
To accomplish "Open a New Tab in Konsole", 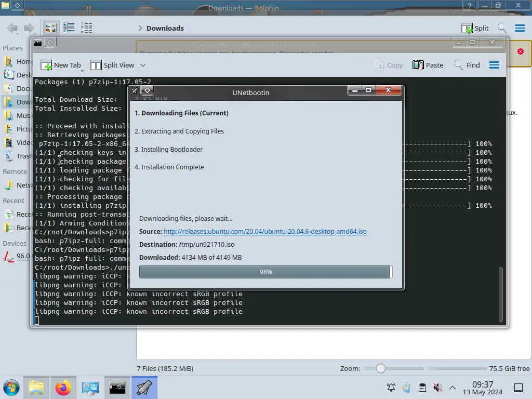I will click(61, 65).
